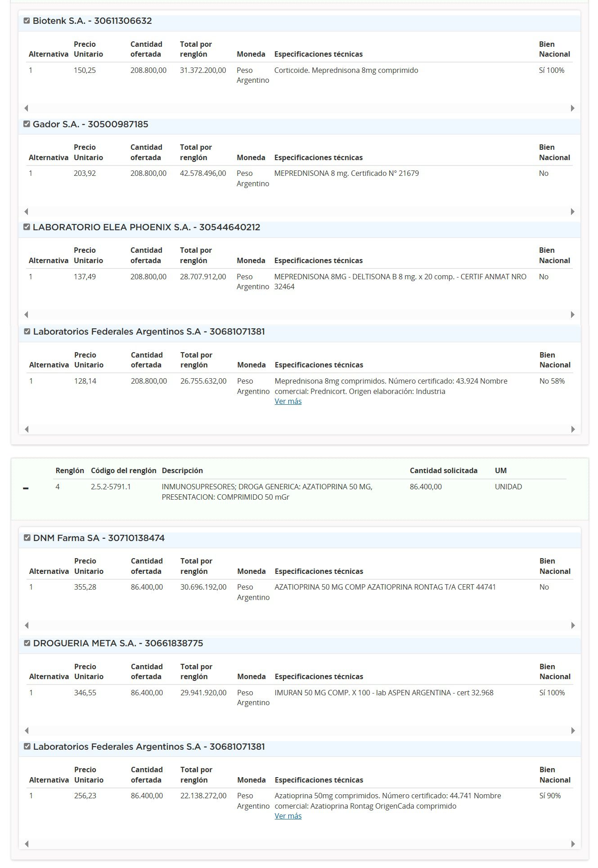Click the Descripción column header of renglón
Viewport: 598px width, 868px height.
[x=182, y=470]
